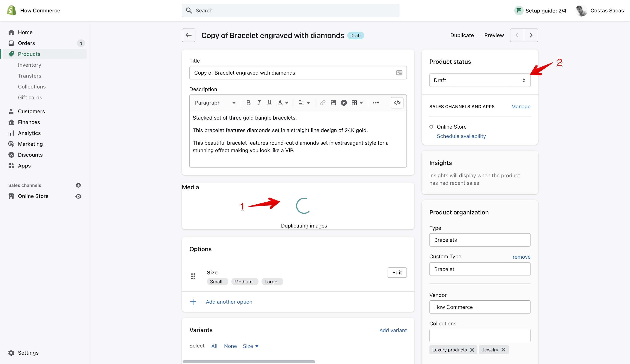Remove Luxury products collection tag
The width and height of the screenshot is (630, 364).
(472, 350)
